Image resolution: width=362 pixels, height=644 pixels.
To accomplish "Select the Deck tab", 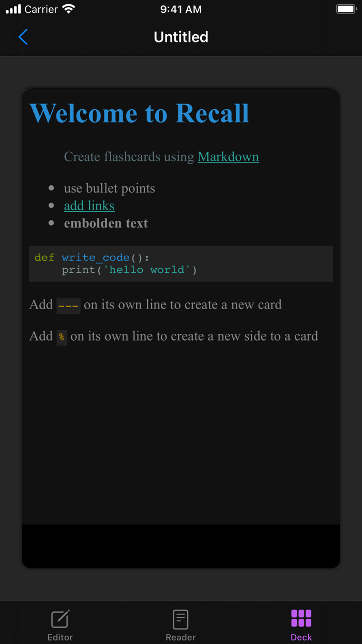I will click(301, 625).
